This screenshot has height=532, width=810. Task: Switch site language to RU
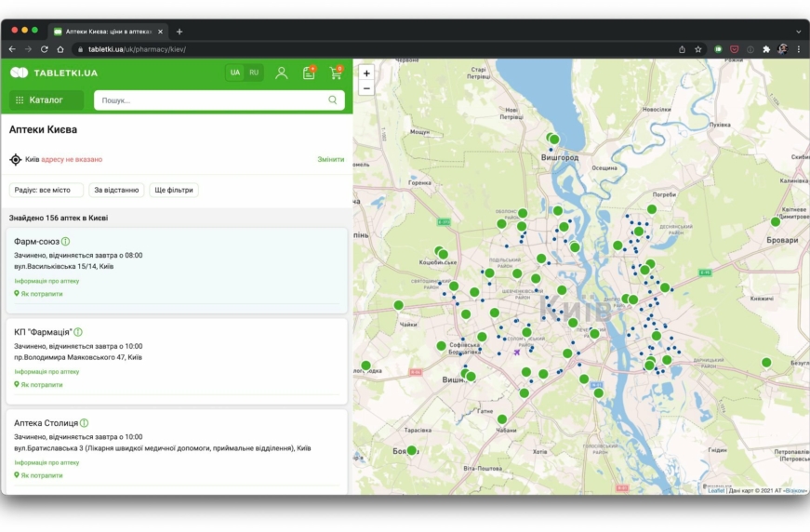254,73
